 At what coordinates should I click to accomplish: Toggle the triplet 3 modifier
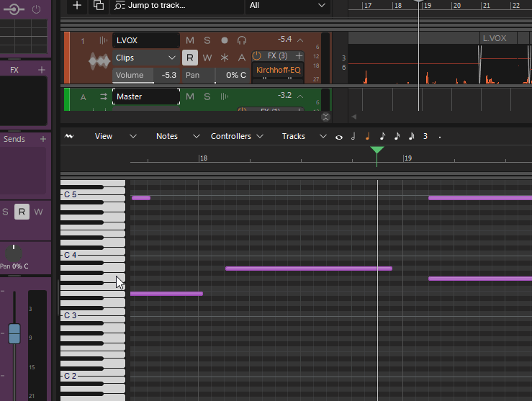(x=425, y=136)
